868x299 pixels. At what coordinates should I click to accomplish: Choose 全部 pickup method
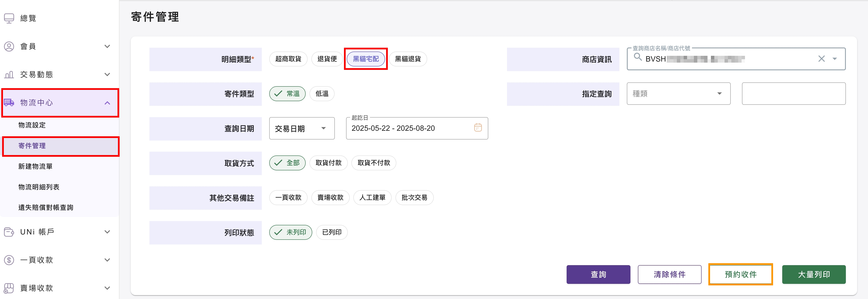pos(287,163)
